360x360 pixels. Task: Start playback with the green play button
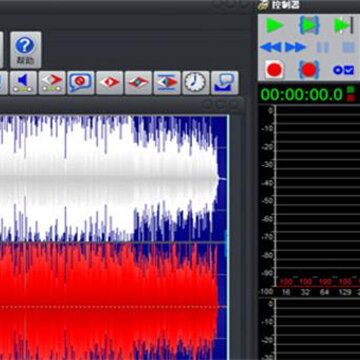click(275, 26)
